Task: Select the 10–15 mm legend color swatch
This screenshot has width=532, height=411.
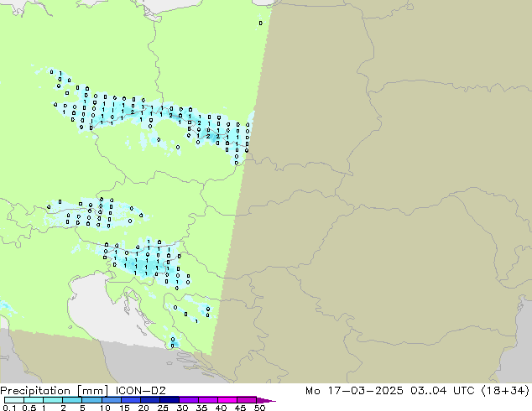Action: pos(112,400)
